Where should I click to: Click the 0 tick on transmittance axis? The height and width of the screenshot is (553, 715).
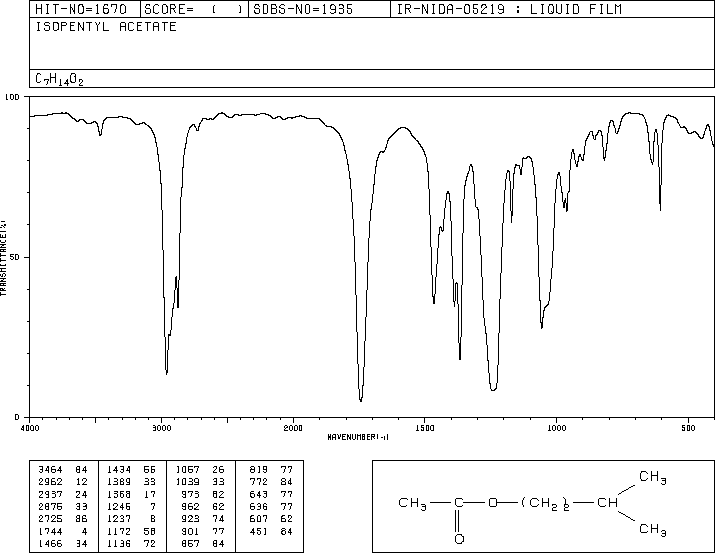click(x=17, y=417)
